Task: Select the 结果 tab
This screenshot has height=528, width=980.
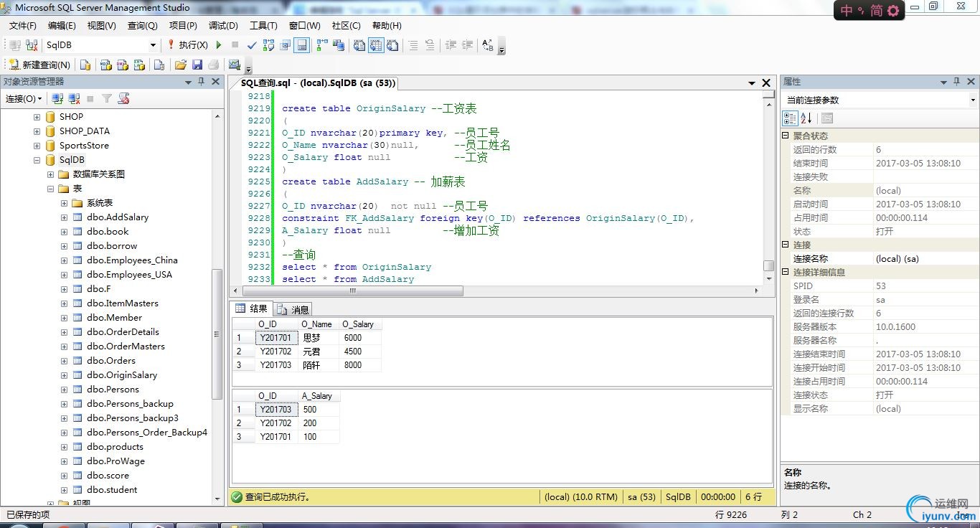Action: tap(251, 309)
